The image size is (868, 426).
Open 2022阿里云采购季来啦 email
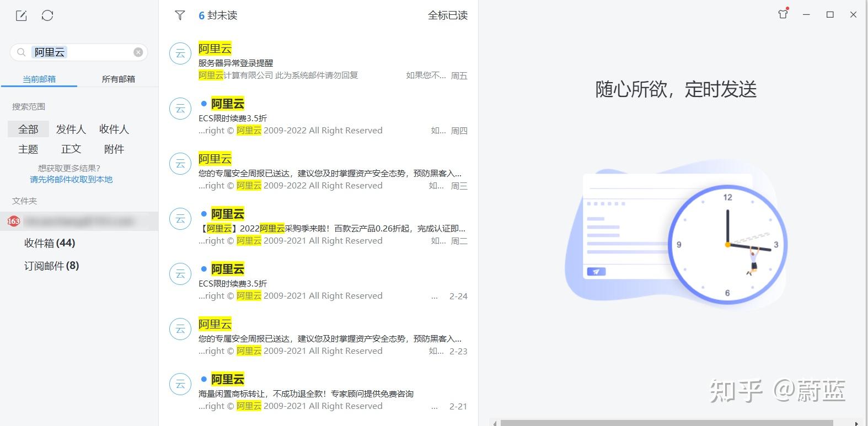318,227
